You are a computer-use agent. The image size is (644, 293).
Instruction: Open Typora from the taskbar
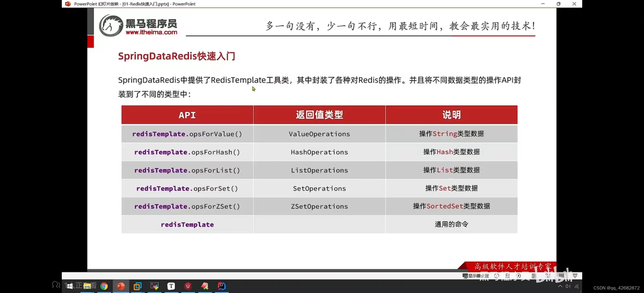(x=171, y=286)
